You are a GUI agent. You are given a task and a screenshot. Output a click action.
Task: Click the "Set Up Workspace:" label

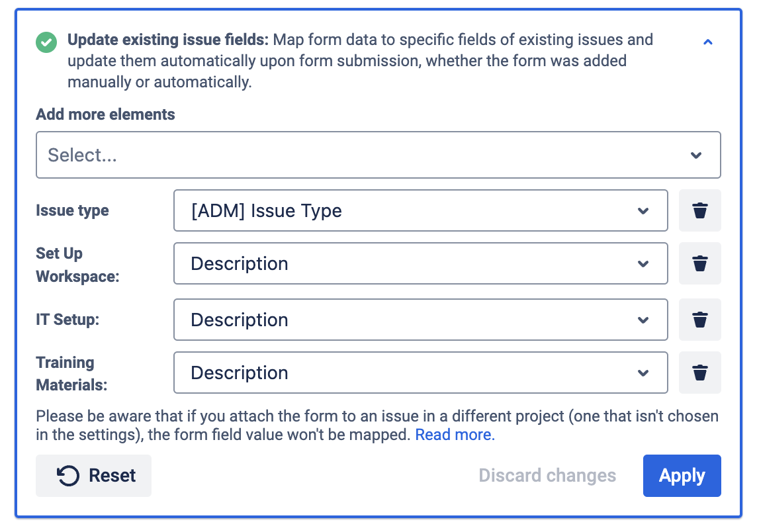coord(77,265)
